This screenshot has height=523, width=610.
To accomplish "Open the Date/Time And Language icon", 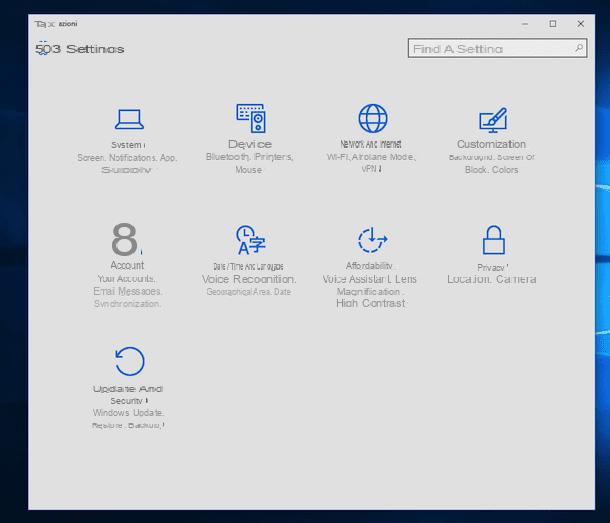I will coord(251,240).
